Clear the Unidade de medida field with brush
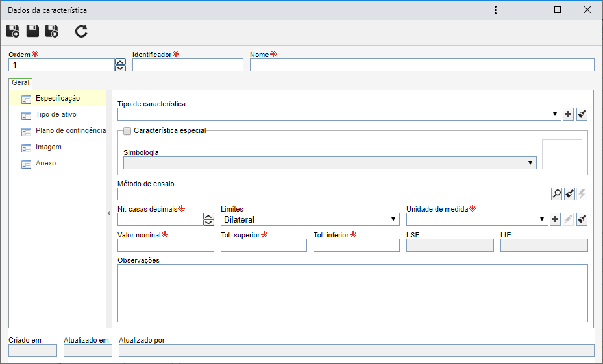The width and height of the screenshot is (603, 364). (x=582, y=219)
